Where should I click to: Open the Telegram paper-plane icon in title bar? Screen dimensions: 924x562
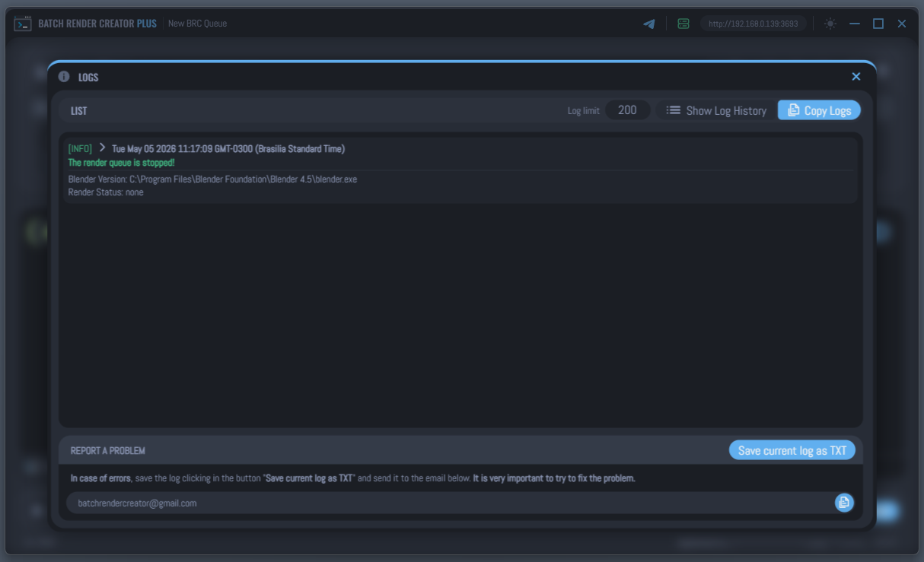[x=649, y=24]
